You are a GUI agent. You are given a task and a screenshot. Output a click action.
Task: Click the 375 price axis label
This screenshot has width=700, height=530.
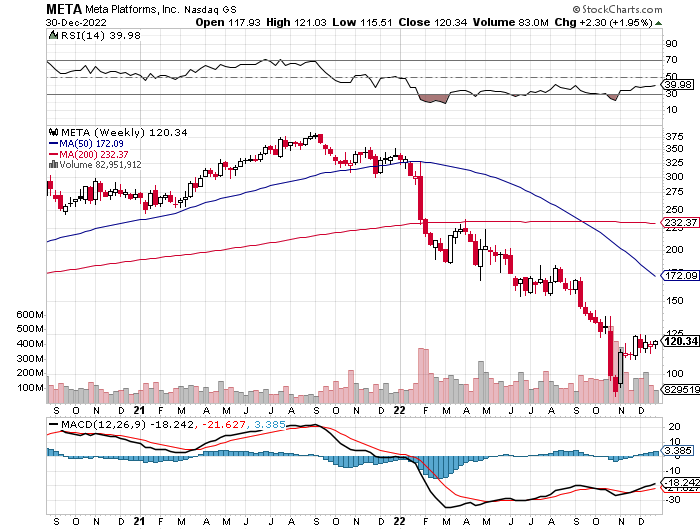(x=674, y=137)
